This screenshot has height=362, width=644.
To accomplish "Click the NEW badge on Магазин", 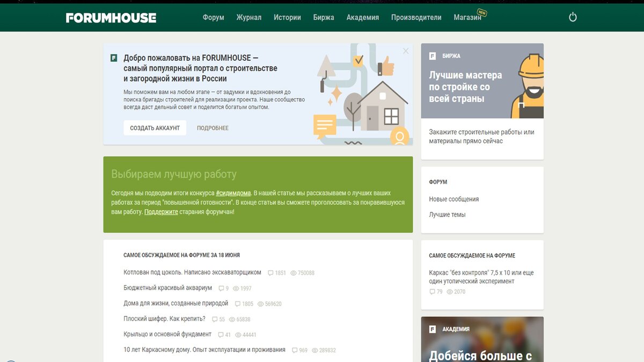I will 481,12.
